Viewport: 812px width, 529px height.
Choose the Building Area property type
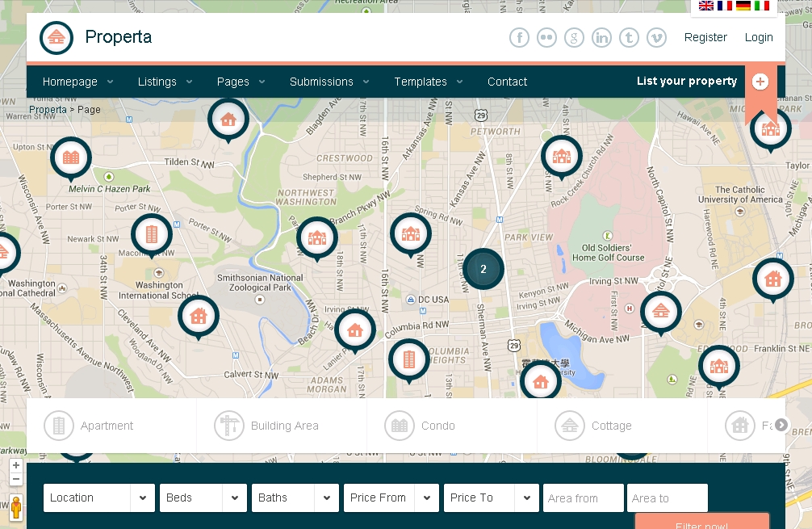tap(268, 426)
